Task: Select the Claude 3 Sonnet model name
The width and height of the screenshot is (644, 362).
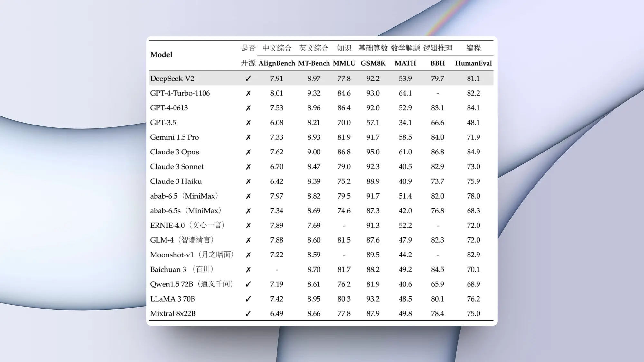Action: [177, 167]
